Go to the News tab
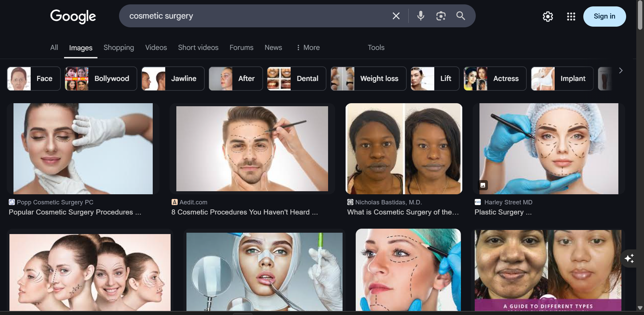 [x=273, y=48]
